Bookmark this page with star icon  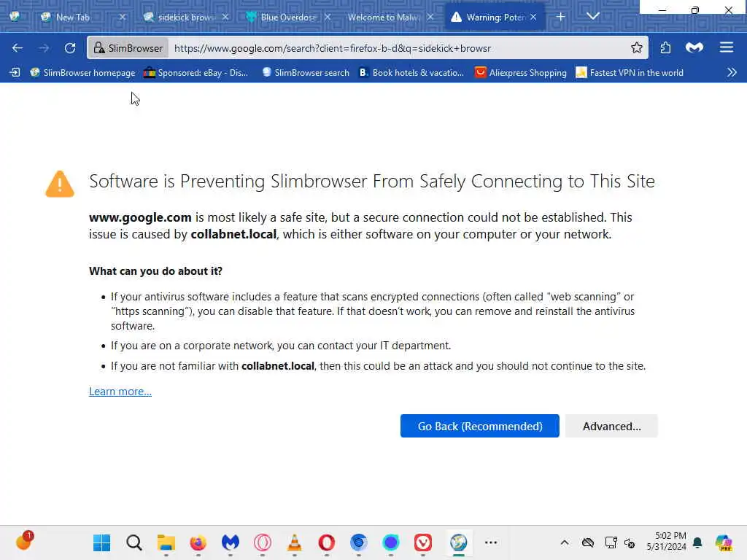(636, 47)
